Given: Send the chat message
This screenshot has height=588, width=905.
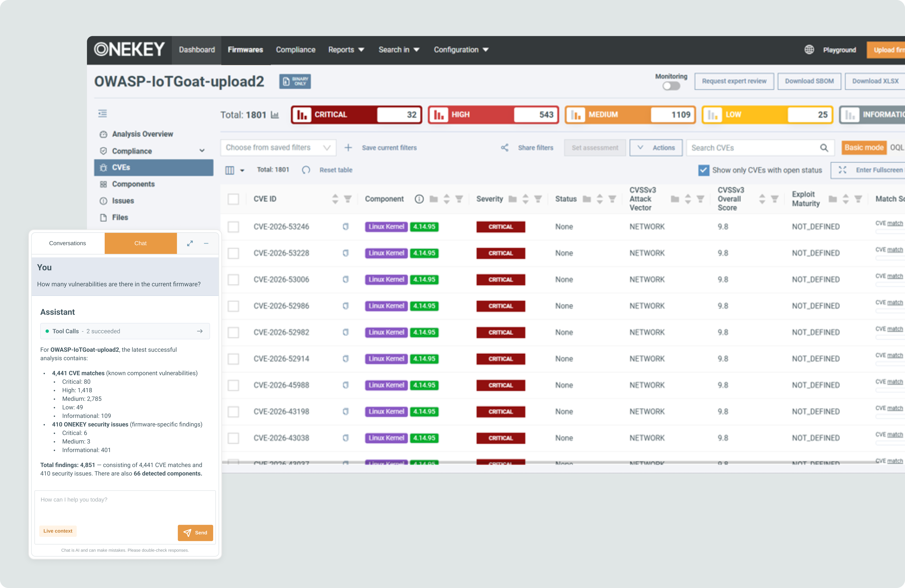Looking at the screenshot, I should [195, 533].
